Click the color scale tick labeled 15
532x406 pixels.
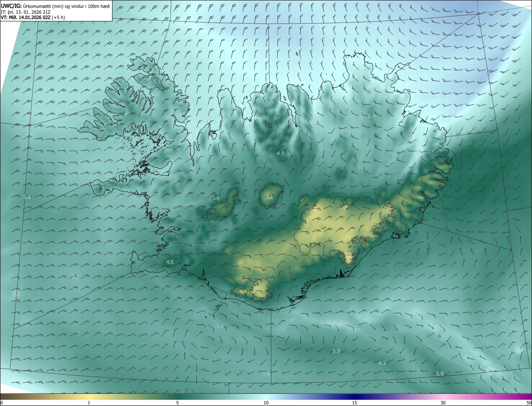coord(355,403)
